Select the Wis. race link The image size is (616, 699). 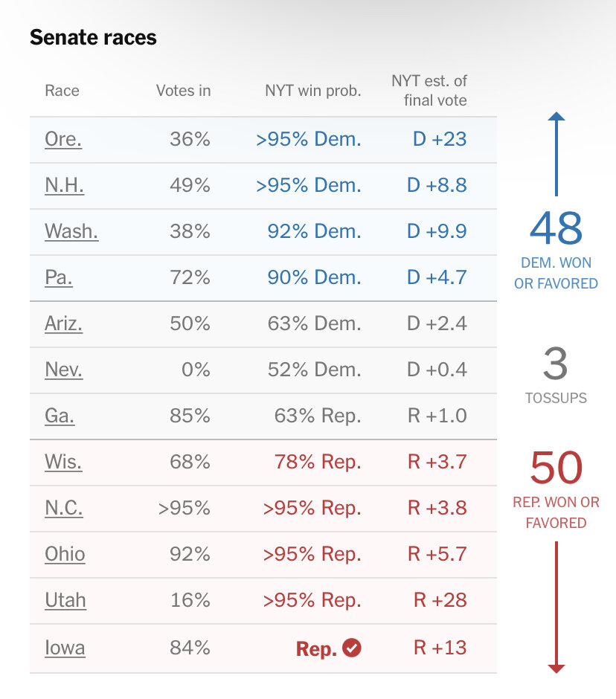(x=63, y=462)
